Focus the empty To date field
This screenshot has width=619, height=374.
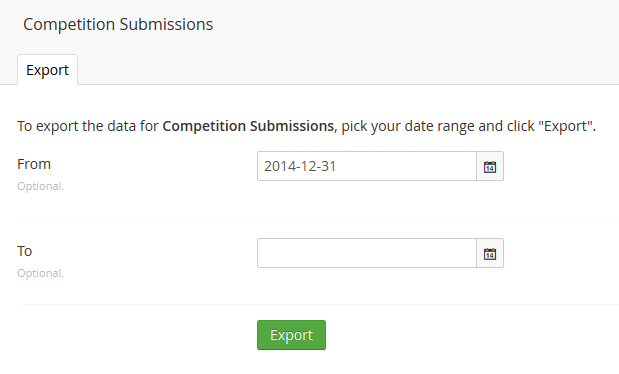(x=367, y=253)
